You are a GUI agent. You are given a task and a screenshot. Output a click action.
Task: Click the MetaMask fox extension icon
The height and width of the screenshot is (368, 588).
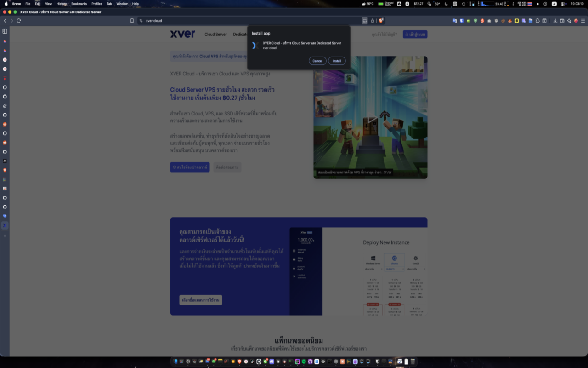[510, 21]
